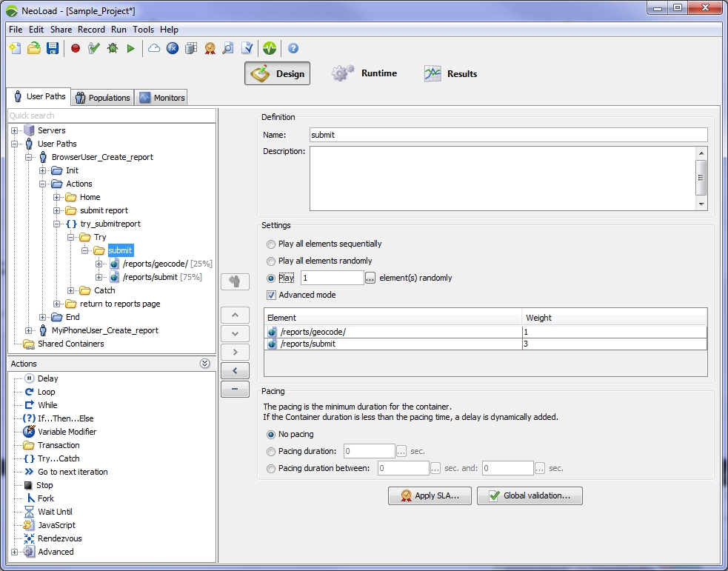Uncheck the Advanced mode checkbox
The width and height of the screenshot is (728, 571).
click(271, 295)
